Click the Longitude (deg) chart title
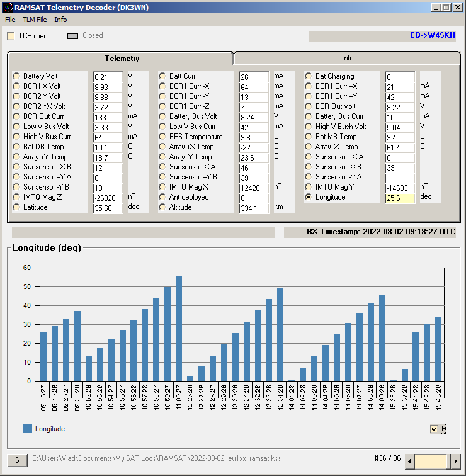The image size is (466, 476). click(x=47, y=247)
